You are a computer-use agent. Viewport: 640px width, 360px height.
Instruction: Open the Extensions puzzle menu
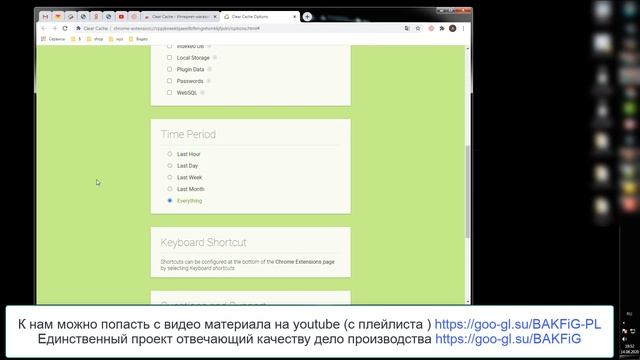point(442,28)
